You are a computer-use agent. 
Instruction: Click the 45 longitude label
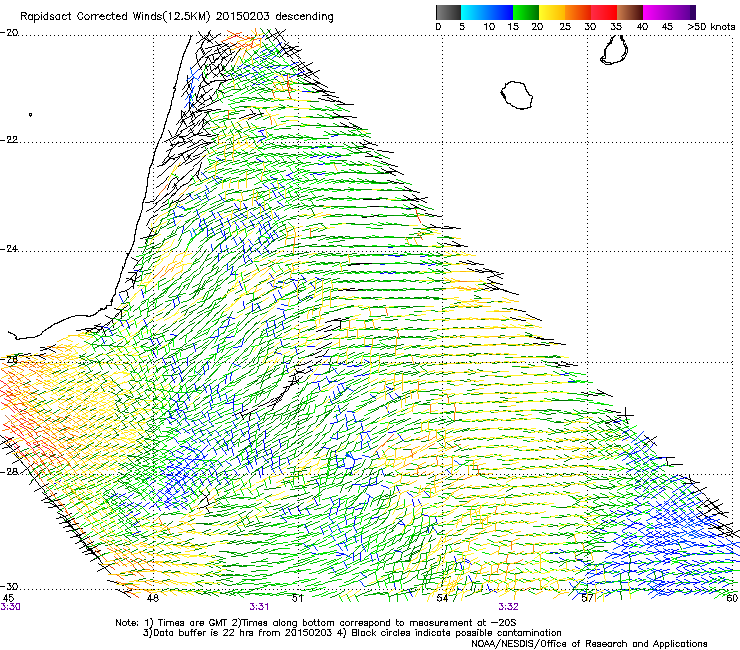tap(8, 598)
